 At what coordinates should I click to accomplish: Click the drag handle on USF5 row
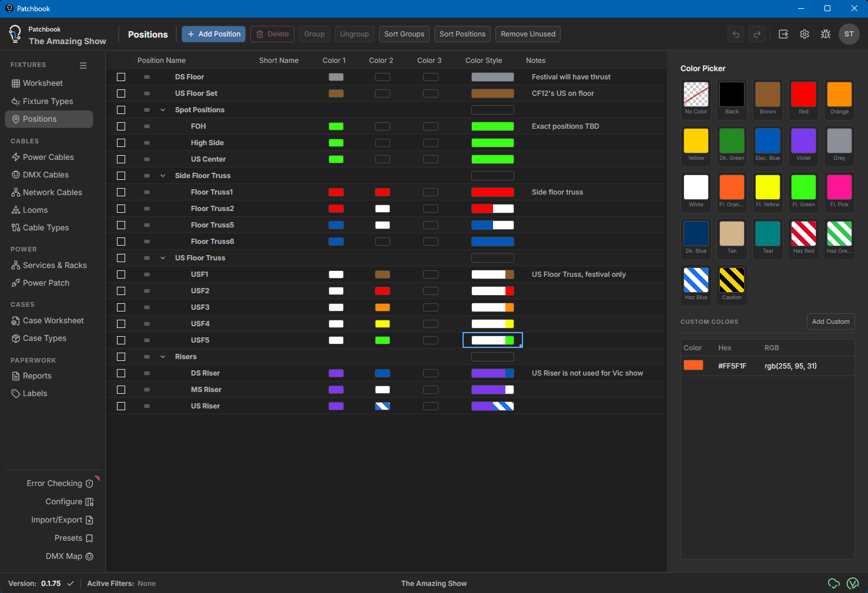coord(147,340)
